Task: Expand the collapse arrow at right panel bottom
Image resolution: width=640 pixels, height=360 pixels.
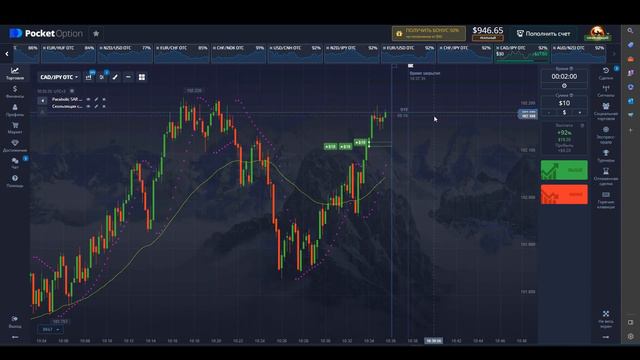Action: click(606, 337)
